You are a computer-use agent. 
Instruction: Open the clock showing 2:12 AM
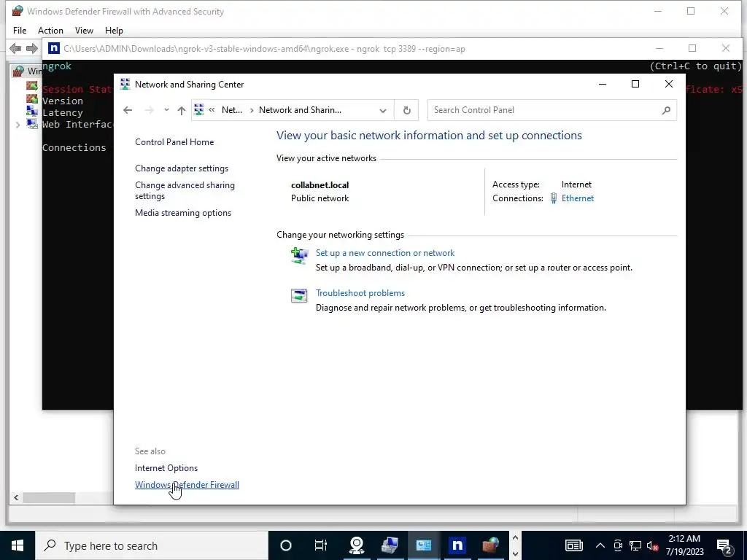(684, 545)
